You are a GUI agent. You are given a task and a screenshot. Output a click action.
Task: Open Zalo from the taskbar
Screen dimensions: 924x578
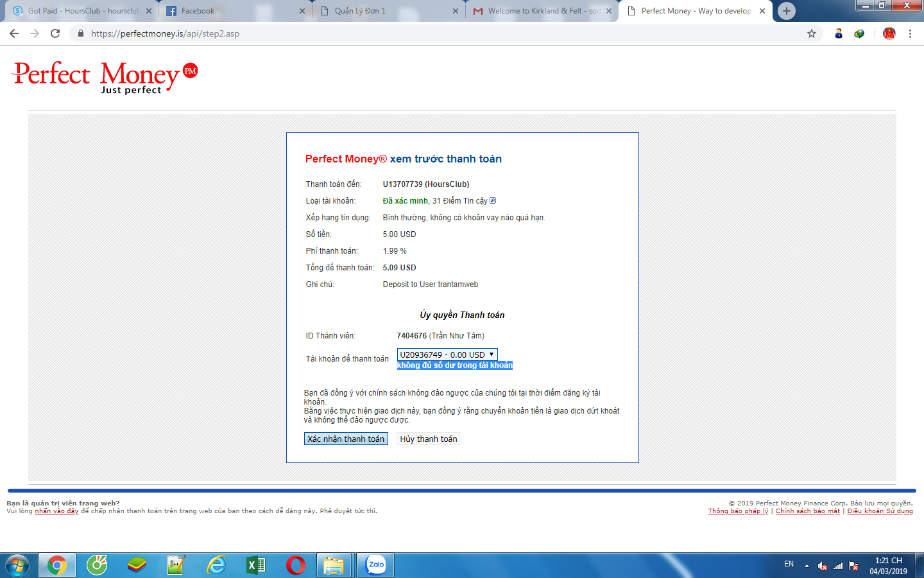point(375,565)
